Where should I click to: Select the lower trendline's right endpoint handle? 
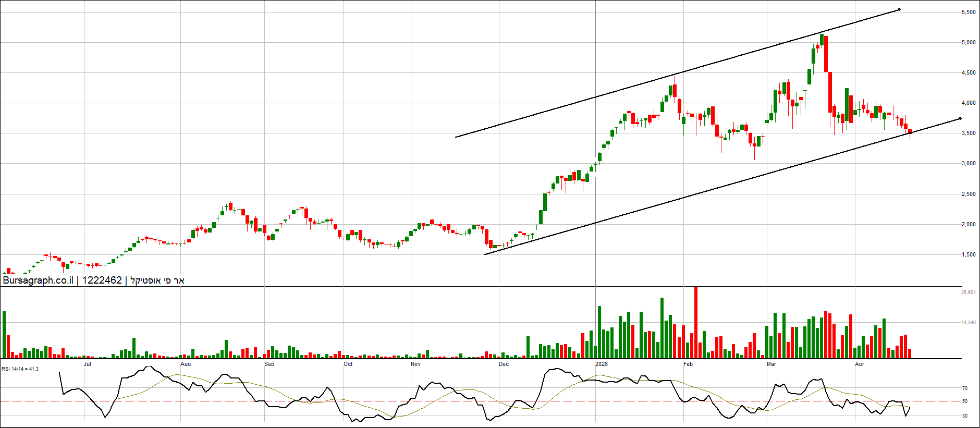(x=960, y=119)
